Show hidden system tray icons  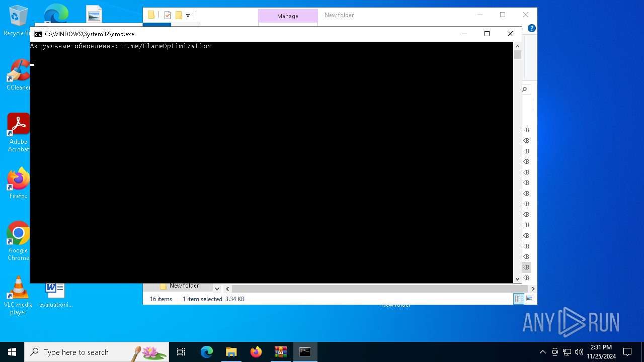click(x=542, y=352)
